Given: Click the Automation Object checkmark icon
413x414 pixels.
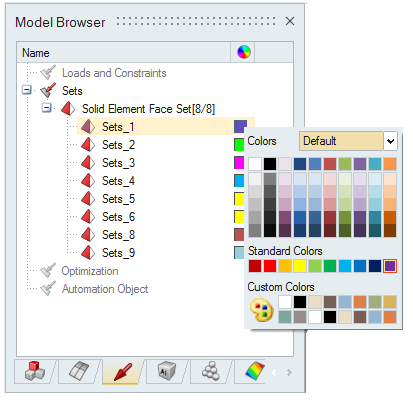Looking at the screenshot, I should (x=48, y=289).
